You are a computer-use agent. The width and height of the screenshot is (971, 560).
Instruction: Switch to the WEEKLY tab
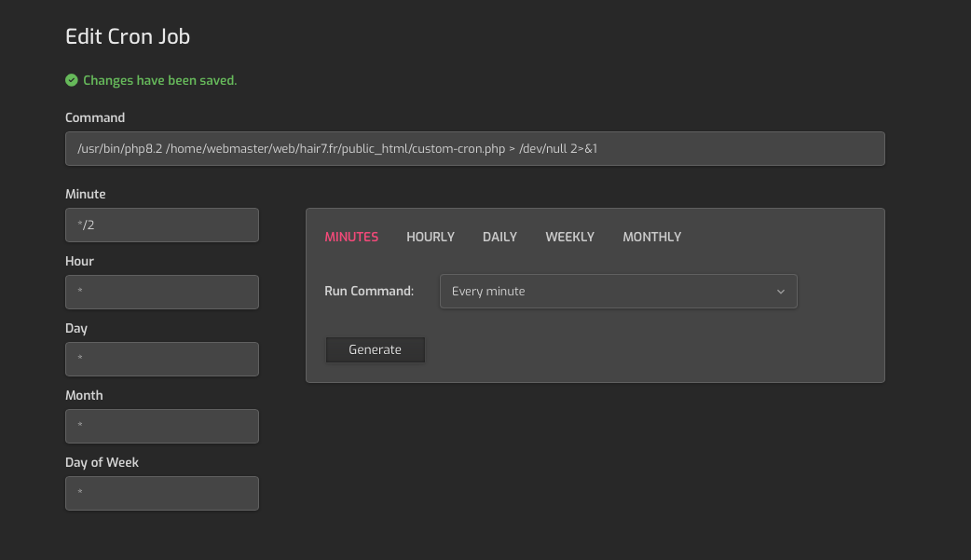tap(569, 237)
